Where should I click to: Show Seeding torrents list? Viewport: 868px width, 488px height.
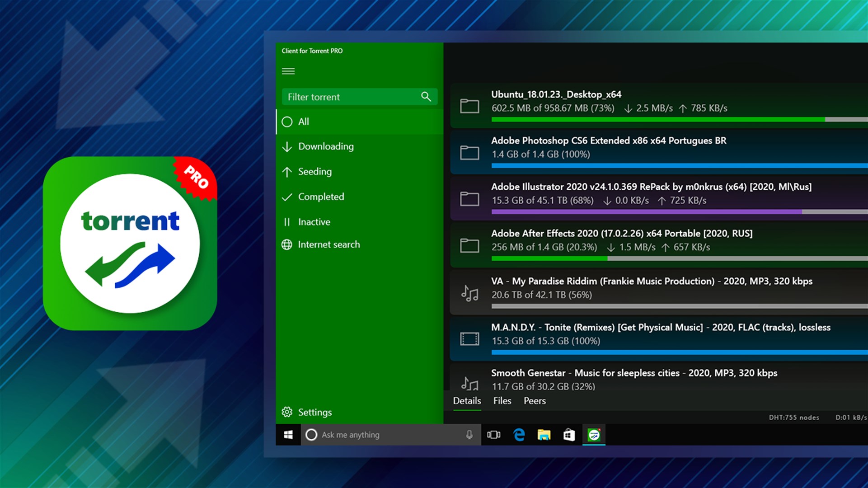(314, 172)
